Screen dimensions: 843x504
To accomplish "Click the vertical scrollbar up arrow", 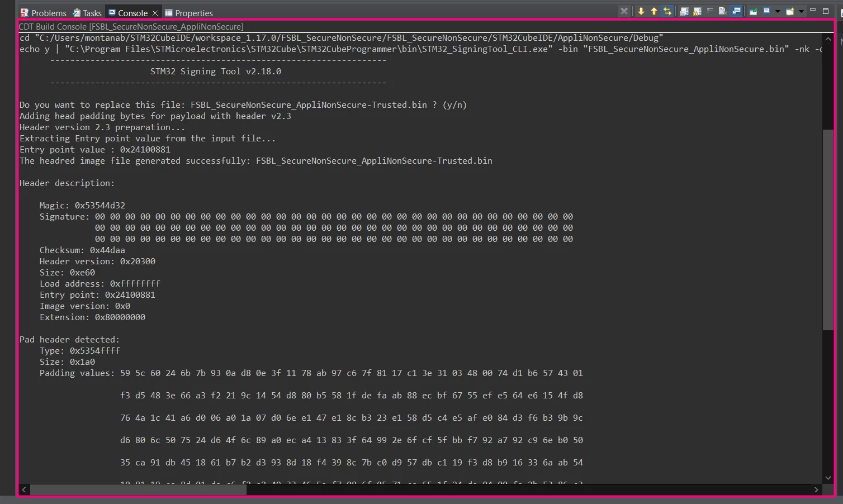I will (828, 39).
